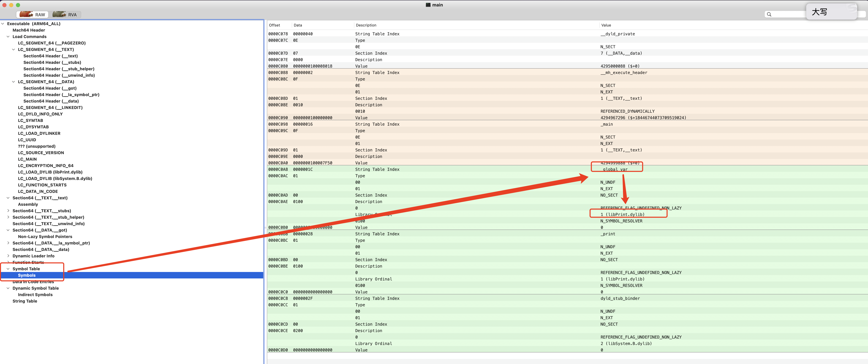
Task: Select LC_SYMTAB load command
Action: pos(30,121)
